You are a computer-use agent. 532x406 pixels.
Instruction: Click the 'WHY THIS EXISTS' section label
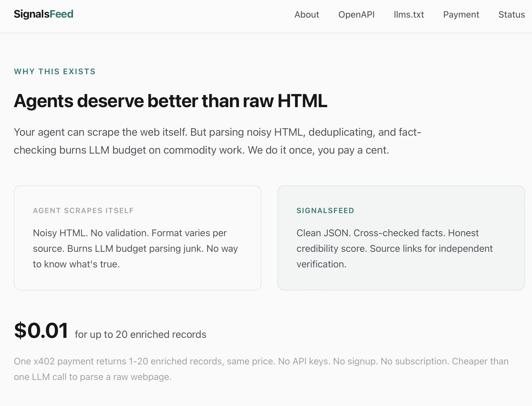pos(55,72)
